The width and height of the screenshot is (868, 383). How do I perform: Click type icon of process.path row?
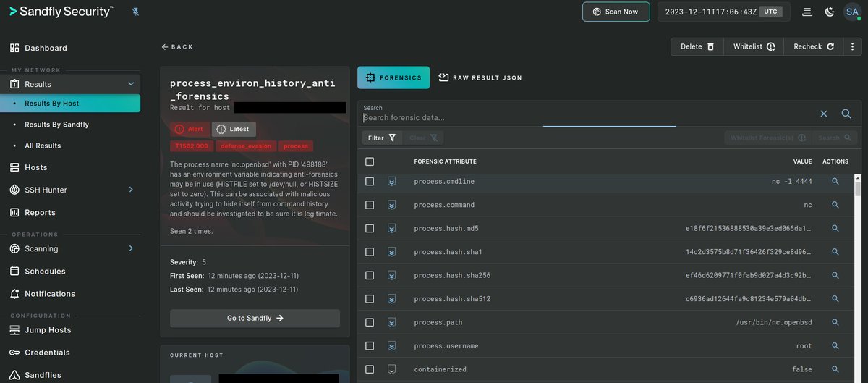pyautogui.click(x=391, y=322)
